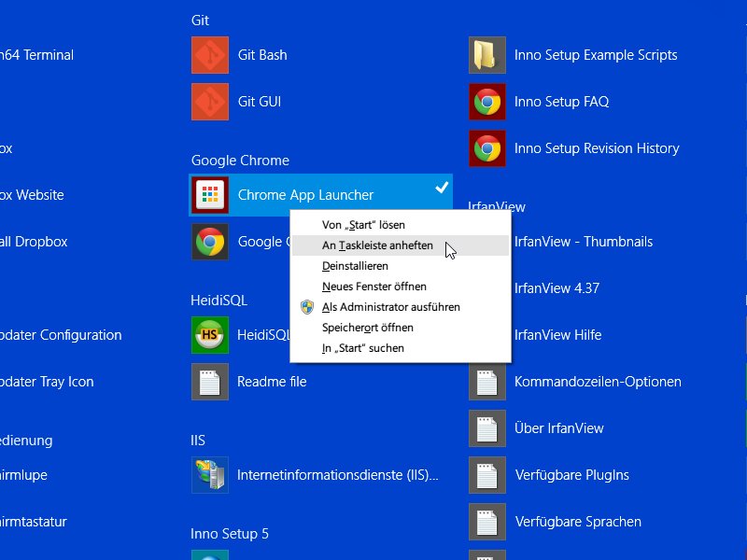Click the Inno Setup 5 group header

[x=230, y=534]
